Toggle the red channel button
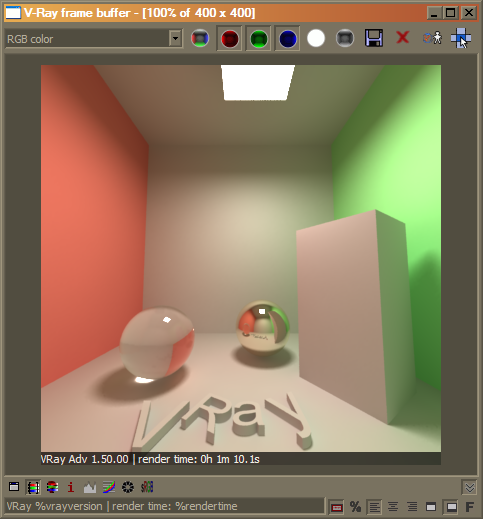 point(230,38)
